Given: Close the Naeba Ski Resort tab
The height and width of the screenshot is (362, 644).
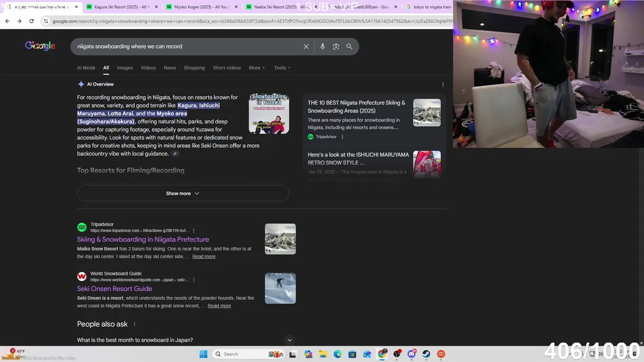Looking at the screenshot, I should pyautogui.click(x=315, y=7).
